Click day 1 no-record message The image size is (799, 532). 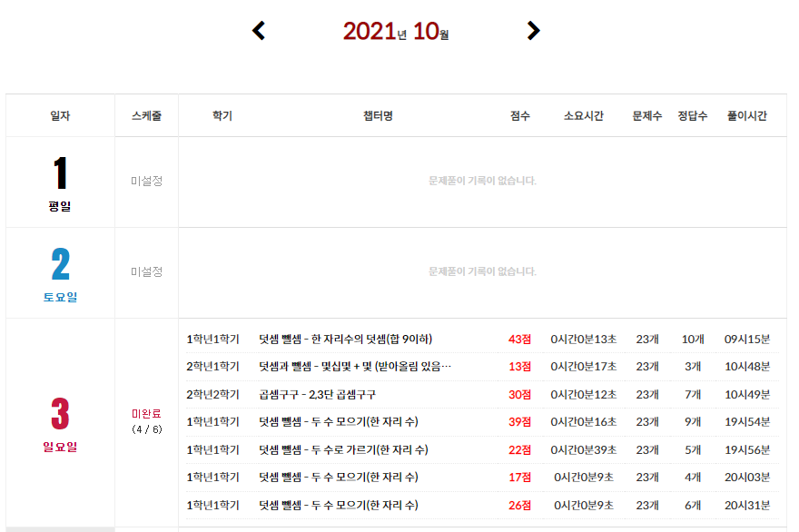tap(482, 181)
